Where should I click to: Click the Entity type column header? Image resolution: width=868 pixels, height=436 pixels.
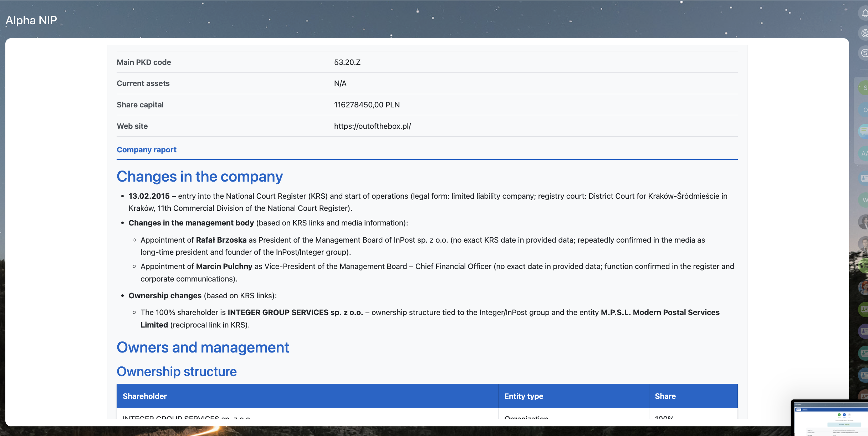(524, 396)
